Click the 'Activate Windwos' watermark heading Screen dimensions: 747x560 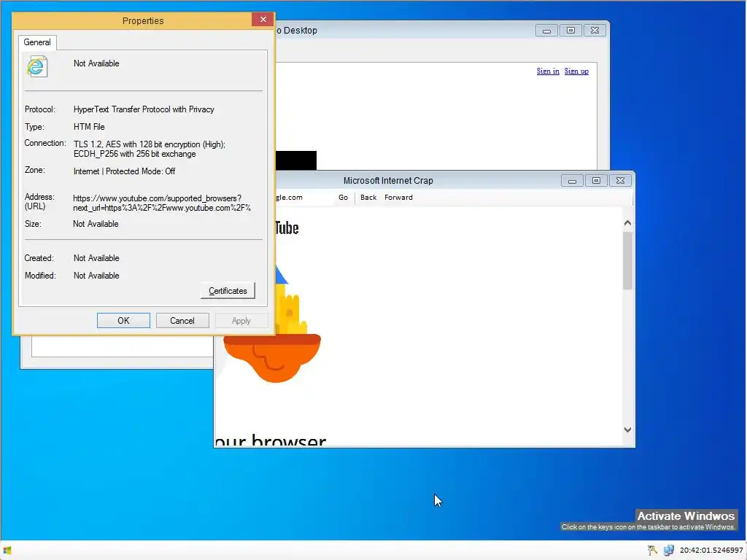click(x=686, y=516)
